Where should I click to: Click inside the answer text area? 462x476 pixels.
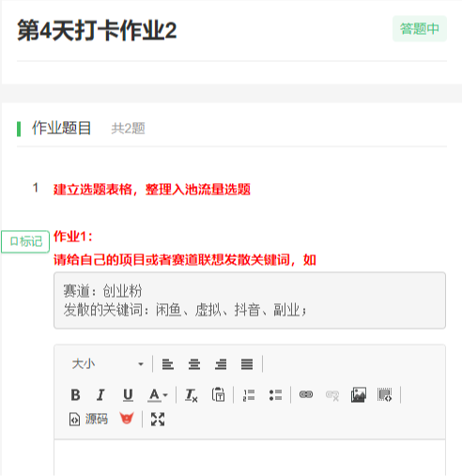coord(250,458)
